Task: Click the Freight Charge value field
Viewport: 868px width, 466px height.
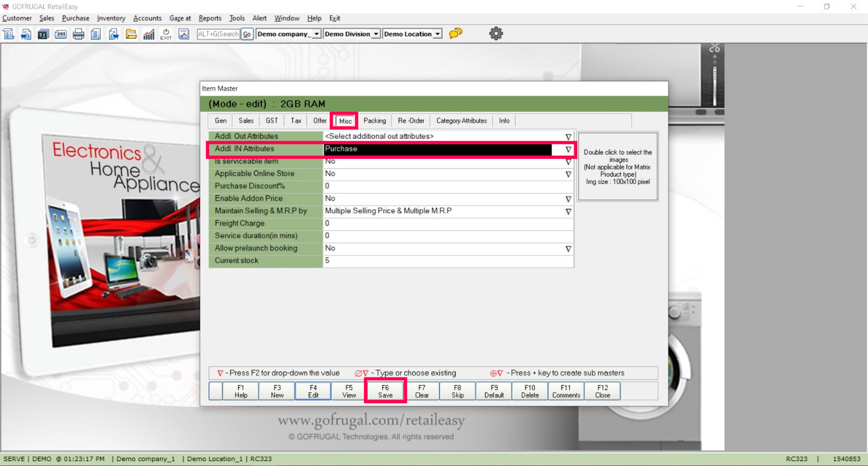Action: (448, 224)
